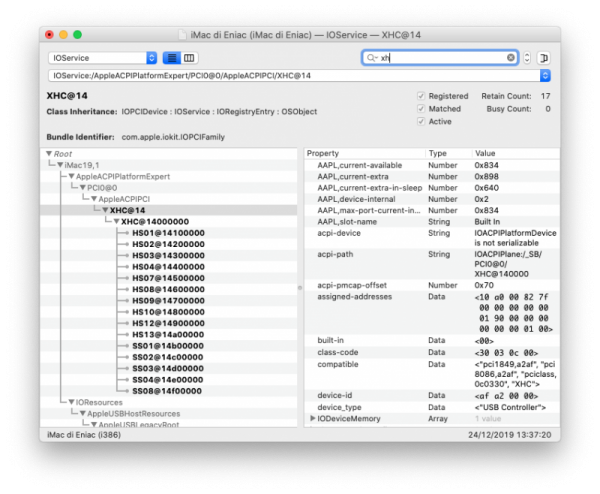This screenshot has width=600, height=494.
Task: Toggle the Registered checkbox
Action: point(421,96)
